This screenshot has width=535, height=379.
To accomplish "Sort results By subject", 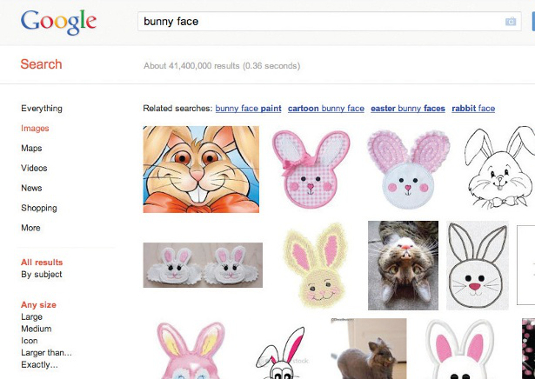I will click(x=42, y=274).
